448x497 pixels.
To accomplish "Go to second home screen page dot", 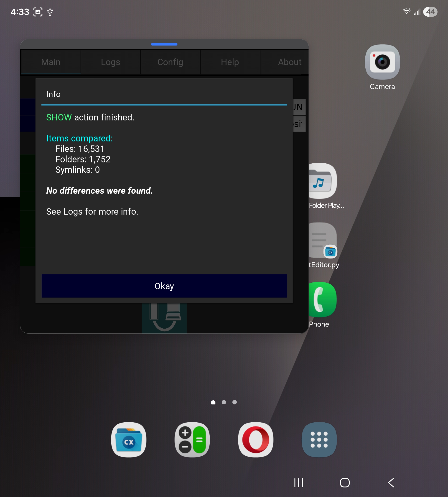I will point(224,402).
